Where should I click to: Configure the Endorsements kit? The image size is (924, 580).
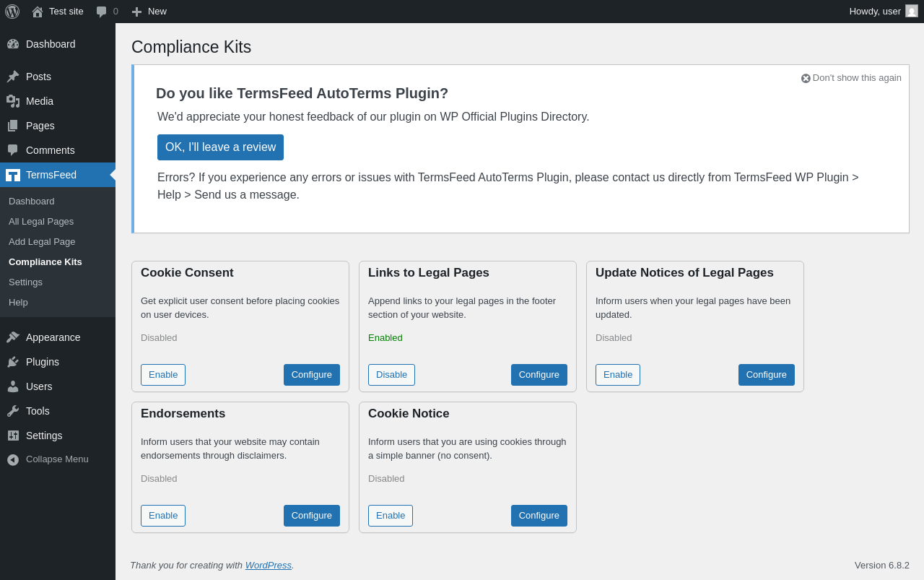[312, 516]
